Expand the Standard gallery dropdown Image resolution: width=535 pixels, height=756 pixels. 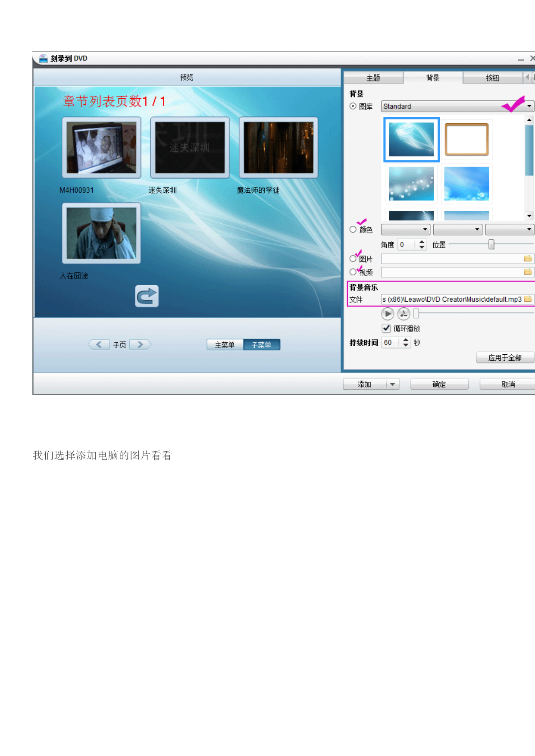pyautogui.click(x=529, y=106)
